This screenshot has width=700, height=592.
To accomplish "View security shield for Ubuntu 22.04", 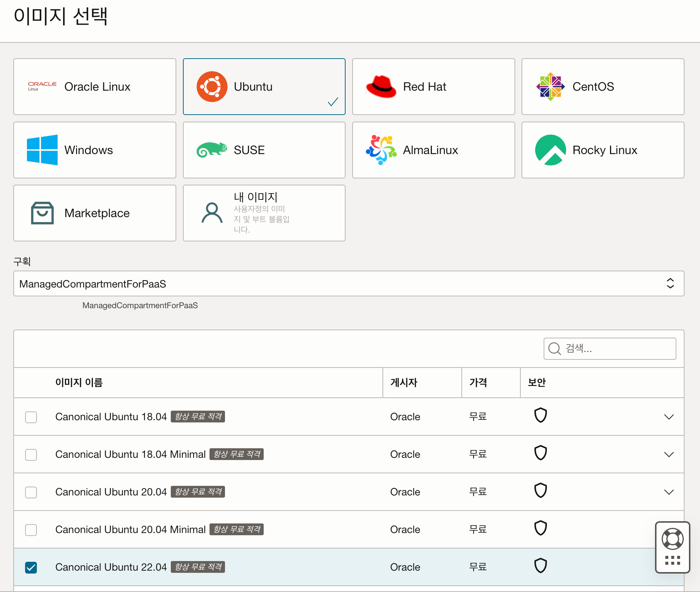I will (540, 566).
